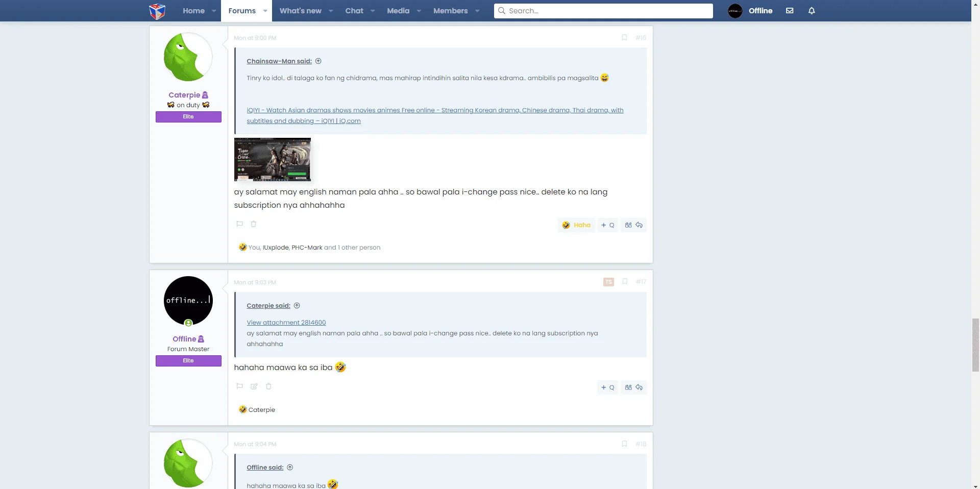
Task: Open the Chat tab
Action: [x=354, y=11]
